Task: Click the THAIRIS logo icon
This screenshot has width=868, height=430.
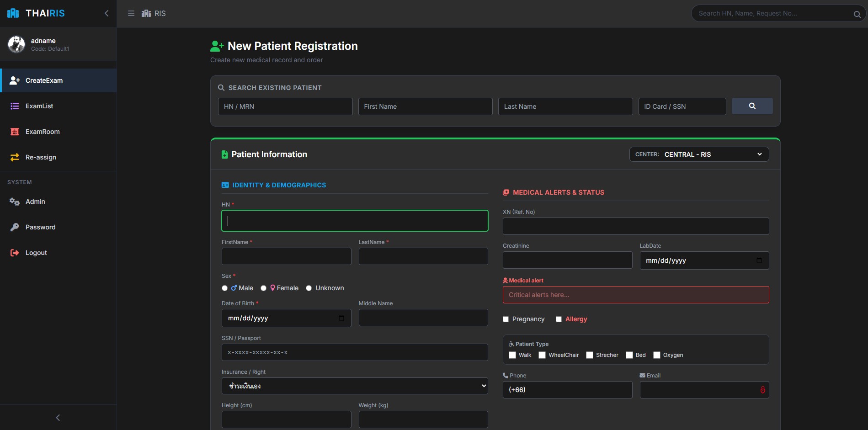Action: coord(13,13)
